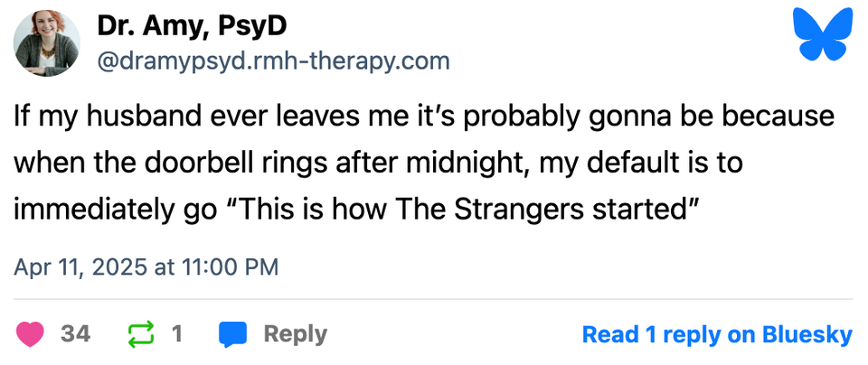Image resolution: width=868 pixels, height=365 pixels.
Task: Click the pink heart like icon
Action: tap(31, 334)
